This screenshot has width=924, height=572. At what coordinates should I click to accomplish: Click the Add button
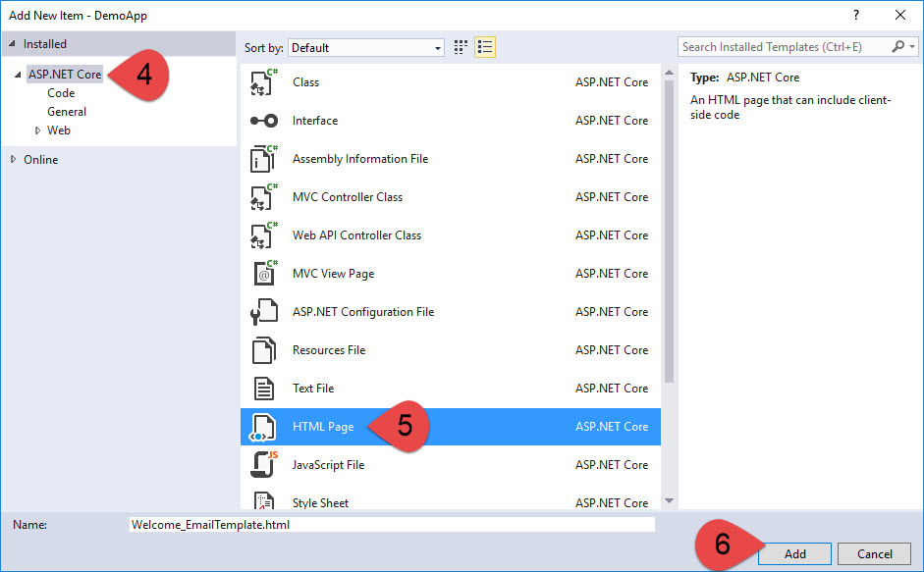(x=793, y=553)
